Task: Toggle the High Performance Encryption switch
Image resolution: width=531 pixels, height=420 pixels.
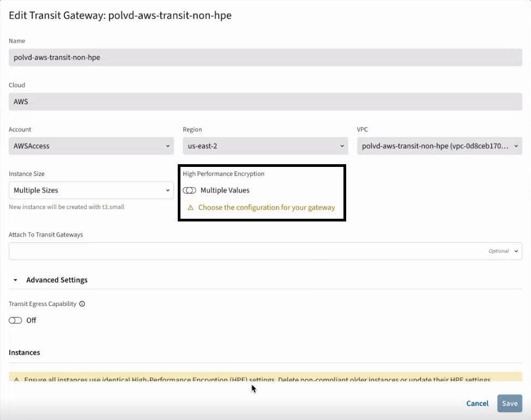Action: [x=190, y=190]
